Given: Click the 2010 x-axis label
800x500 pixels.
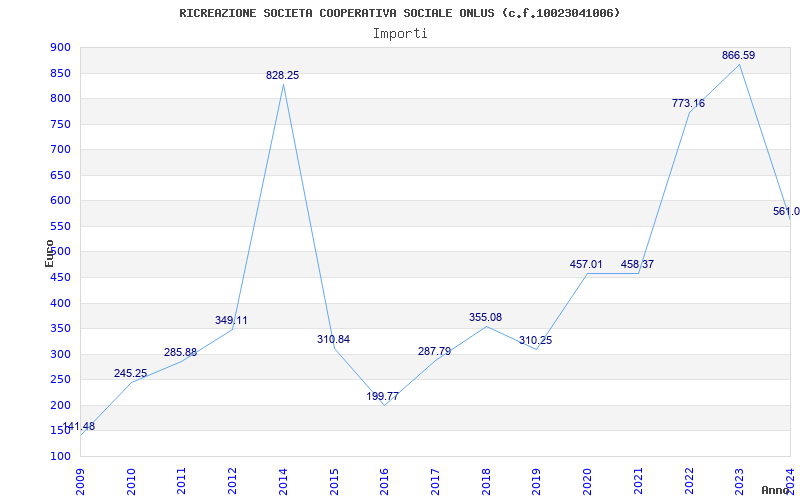Looking at the screenshot, I should [x=131, y=482].
